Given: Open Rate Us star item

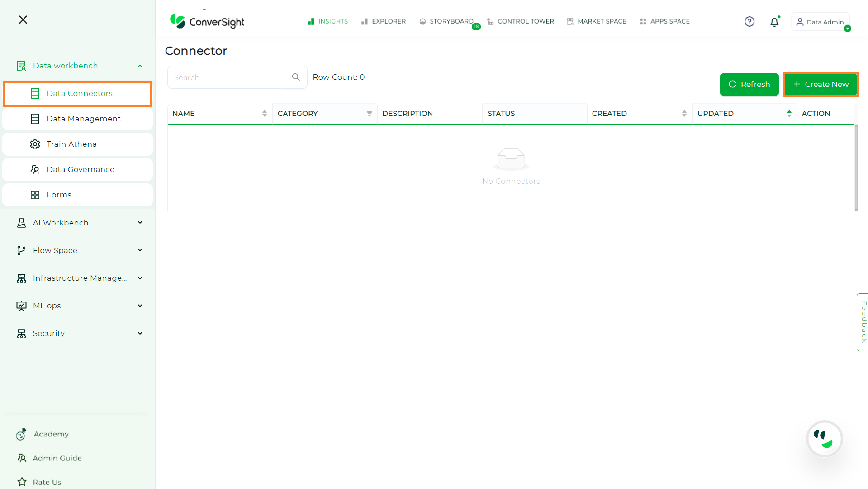Looking at the screenshot, I should tap(47, 482).
